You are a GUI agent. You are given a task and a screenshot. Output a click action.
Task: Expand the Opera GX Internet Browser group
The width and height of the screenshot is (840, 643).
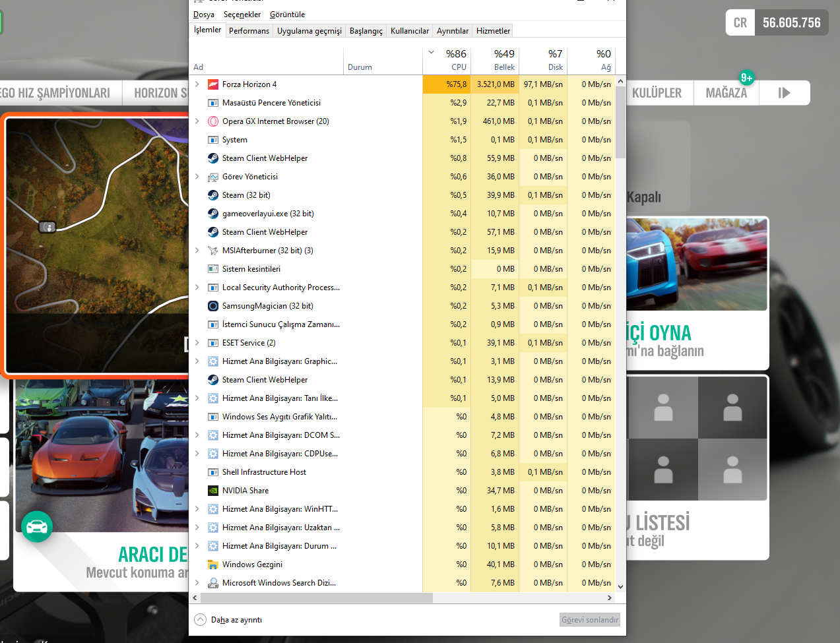[x=197, y=121]
